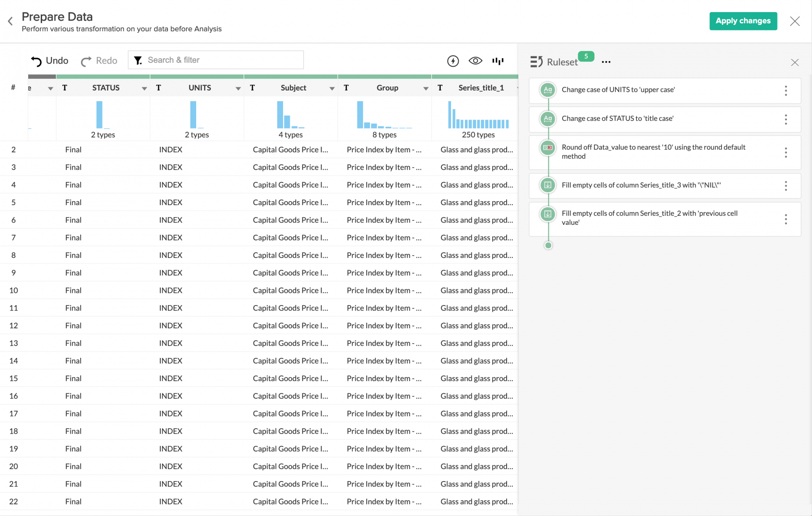Click the Series_title_3 fill rule icon

click(x=547, y=185)
